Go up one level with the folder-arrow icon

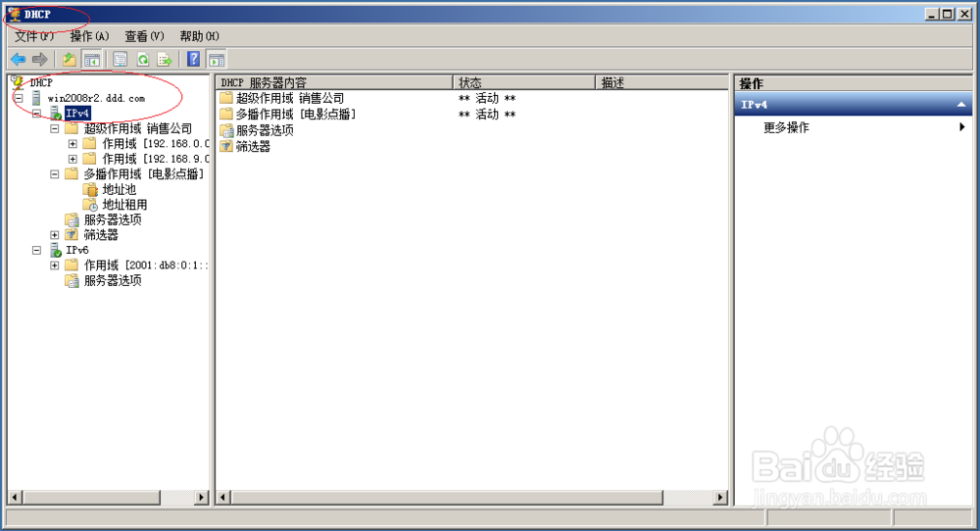69,60
